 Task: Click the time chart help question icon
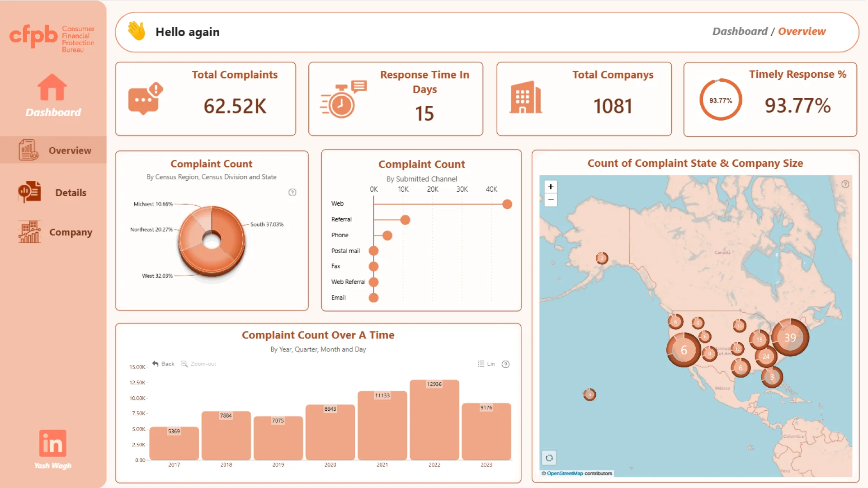click(505, 364)
